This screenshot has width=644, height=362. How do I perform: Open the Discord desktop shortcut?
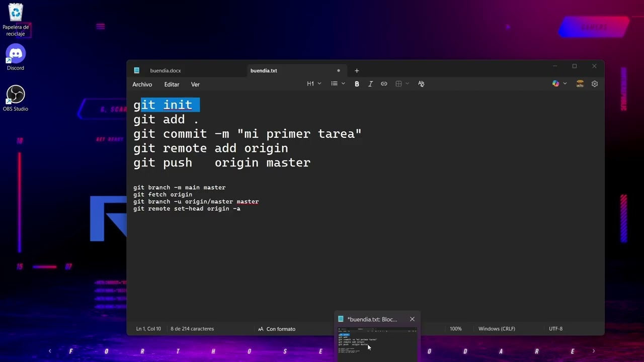(16, 57)
